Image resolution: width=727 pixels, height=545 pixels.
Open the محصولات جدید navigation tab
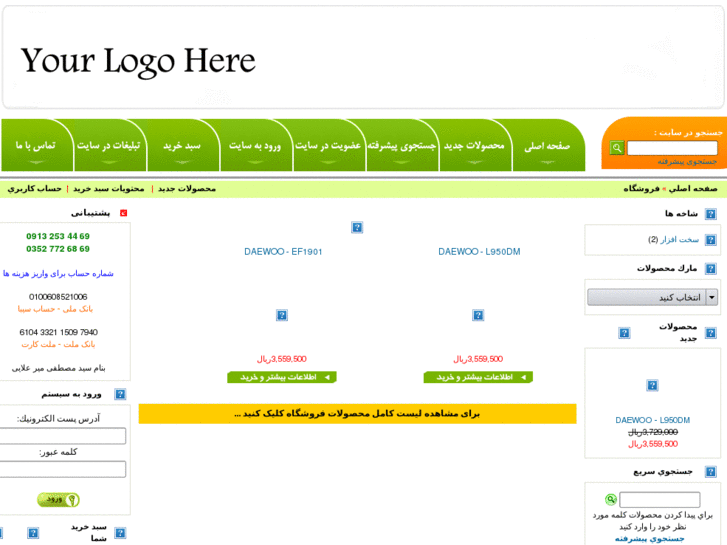click(x=474, y=146)
